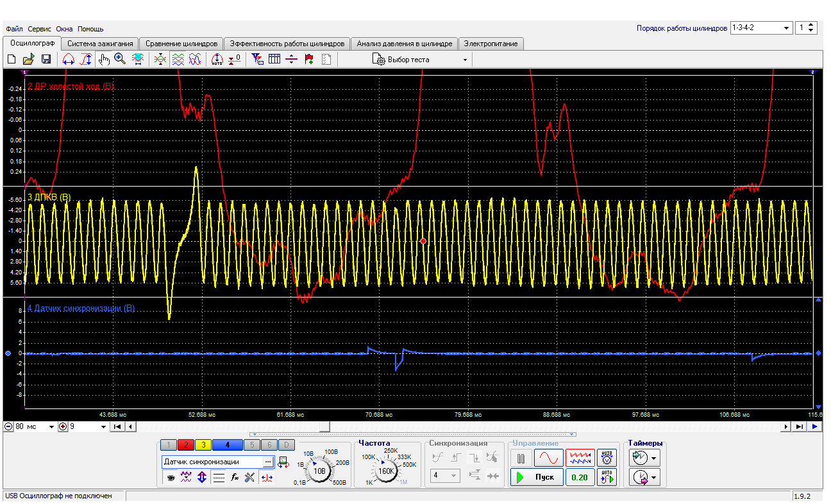The image size is (831, 504).
Task: Open the 80 мс time scale dropdown
Action: coord(35,426)
